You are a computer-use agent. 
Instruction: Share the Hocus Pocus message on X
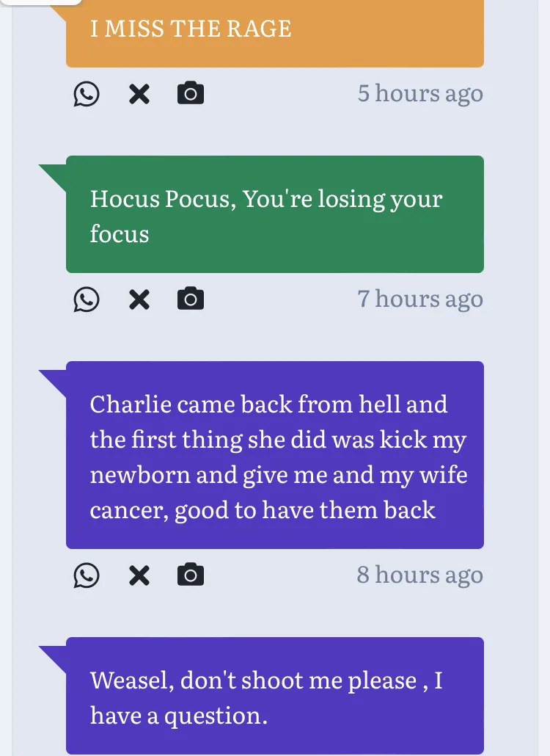pos(139,299)
